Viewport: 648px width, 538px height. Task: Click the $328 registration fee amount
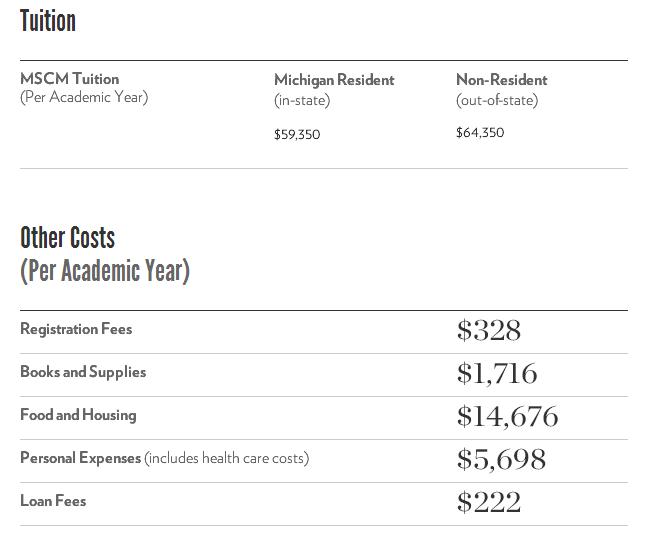(488, 331)
